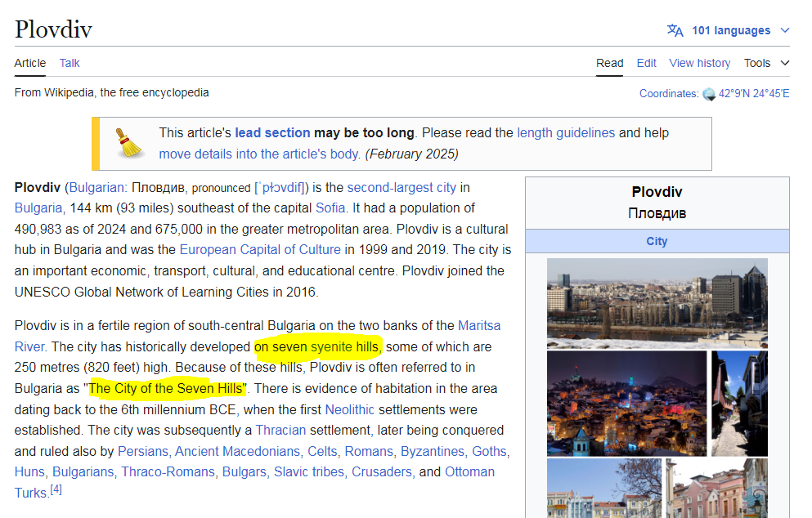Open the Romans link
Screen dimensions: 812x518
(369, 452)
